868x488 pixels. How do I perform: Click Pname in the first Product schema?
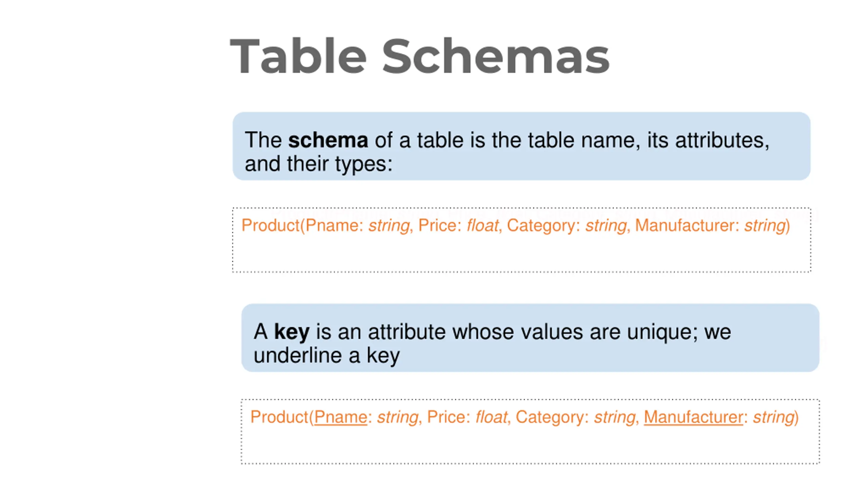point(332,225)
